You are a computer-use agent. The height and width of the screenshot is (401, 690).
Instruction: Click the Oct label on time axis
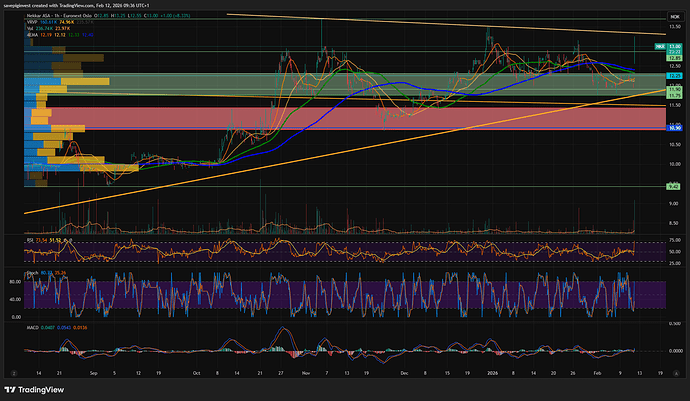(x=196, y=372)
